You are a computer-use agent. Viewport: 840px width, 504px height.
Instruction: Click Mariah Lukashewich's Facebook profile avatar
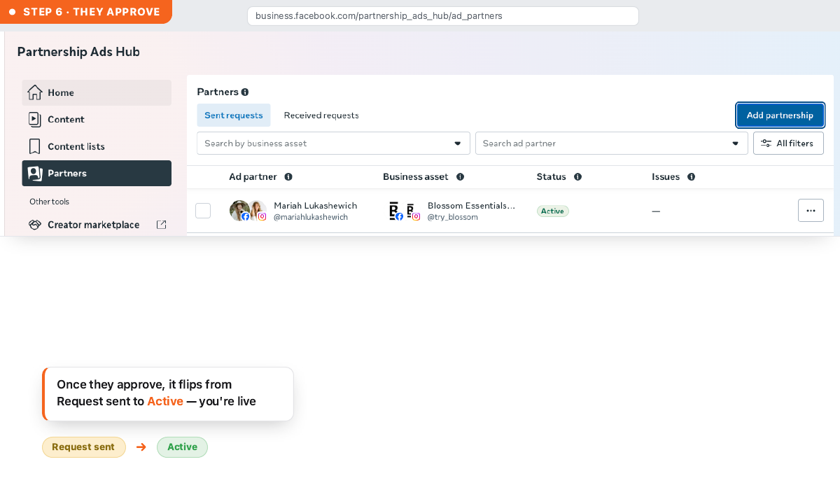(x=239, y=210)
